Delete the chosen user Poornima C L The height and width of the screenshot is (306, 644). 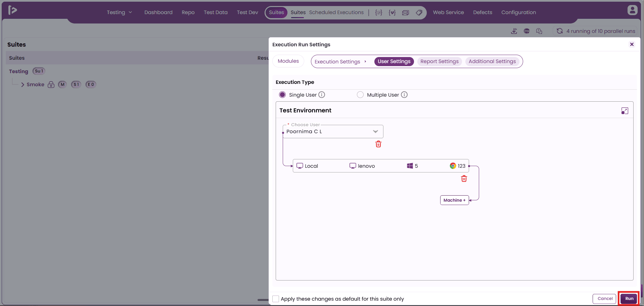click(x=378, y=144)
